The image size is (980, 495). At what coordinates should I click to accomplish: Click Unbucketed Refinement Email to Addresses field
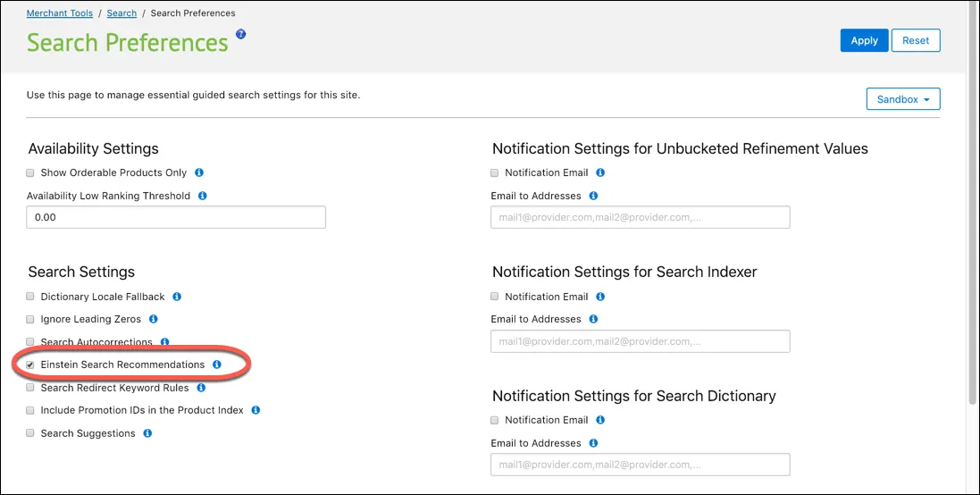[640, 217]
